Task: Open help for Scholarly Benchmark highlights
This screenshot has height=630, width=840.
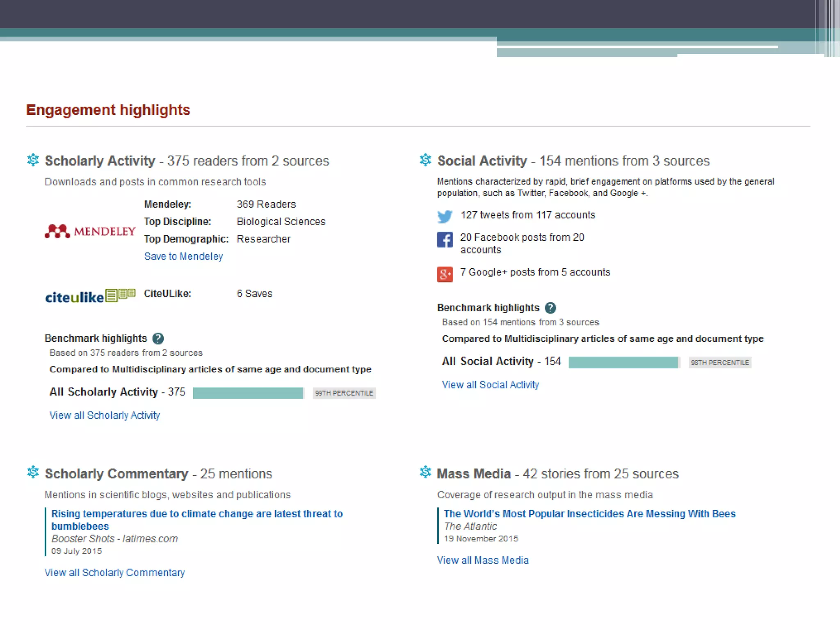Action: [x=158, y=338]
